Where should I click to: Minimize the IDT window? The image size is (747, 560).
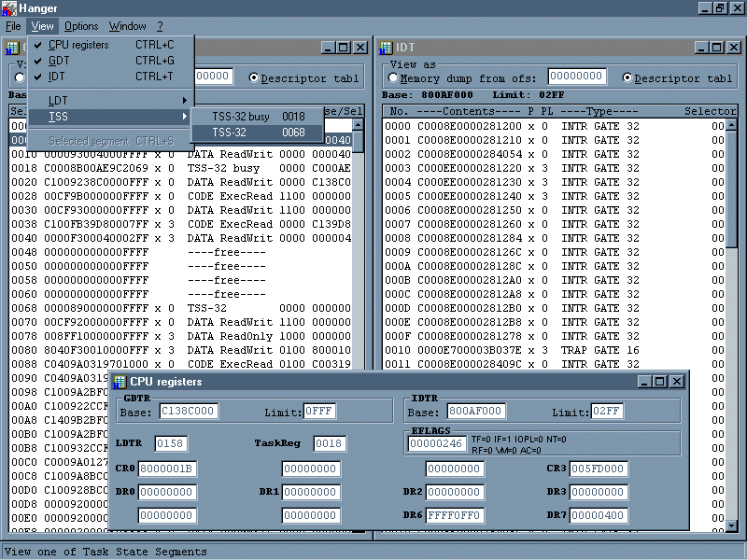pyautogui.click(x=702, y=48)
